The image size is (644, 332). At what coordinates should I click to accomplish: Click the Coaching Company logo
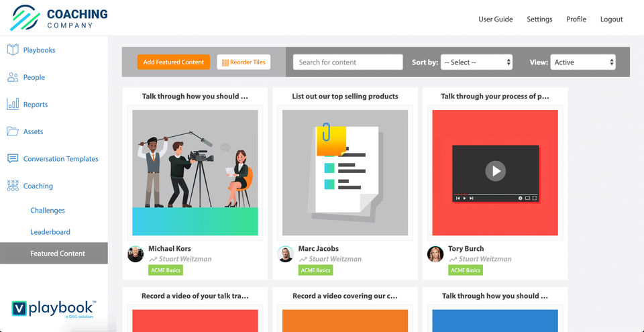click(x=59, y=18)
